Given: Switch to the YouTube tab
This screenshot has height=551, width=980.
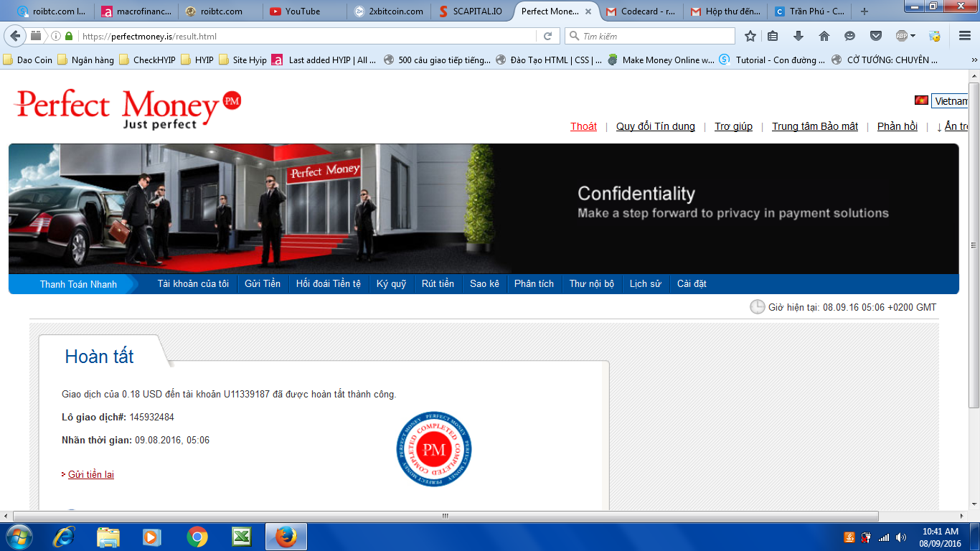Looking at the screenshot, I should click(x=304, y=11).
